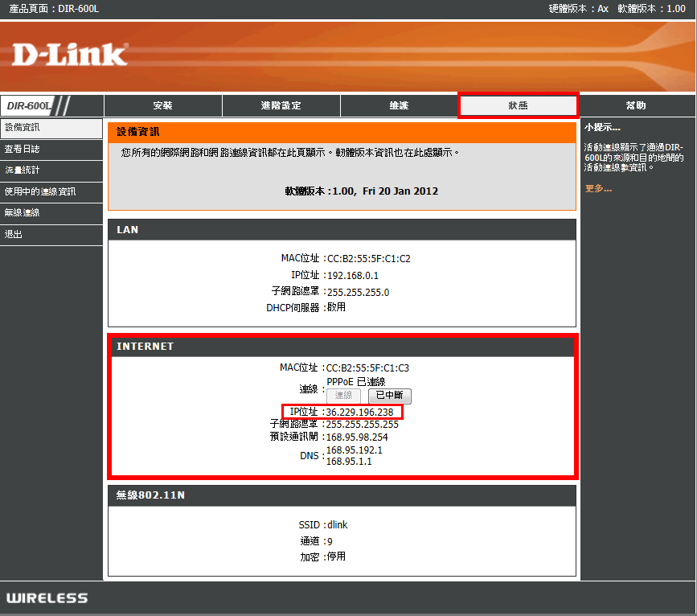The width and height of the screenshot is (697, 616).
Task: Open the 幫助 tab
Action: [636, 106]
